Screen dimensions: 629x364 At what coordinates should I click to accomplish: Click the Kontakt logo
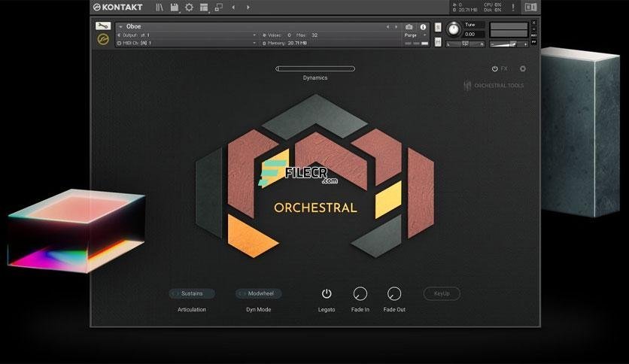click(117, 8)
